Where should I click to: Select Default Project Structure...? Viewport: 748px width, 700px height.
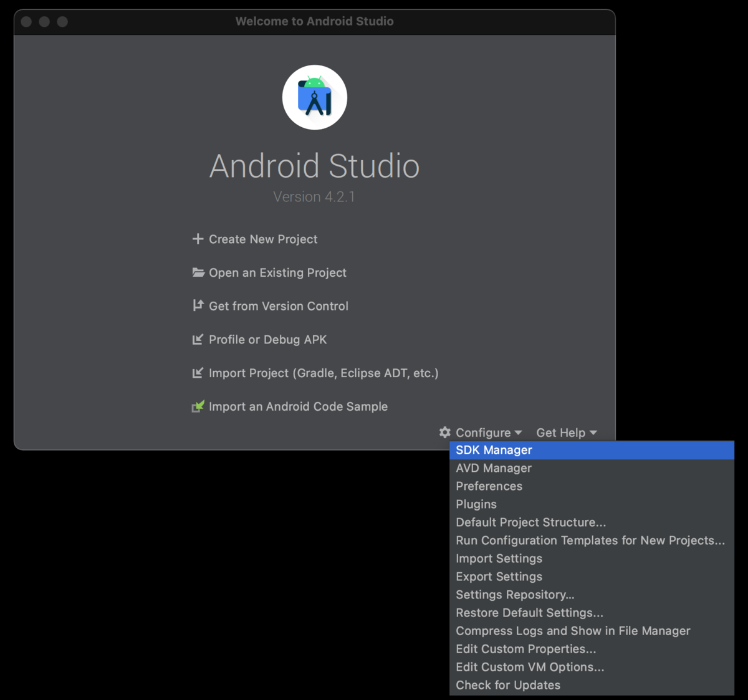click(592, 522)
